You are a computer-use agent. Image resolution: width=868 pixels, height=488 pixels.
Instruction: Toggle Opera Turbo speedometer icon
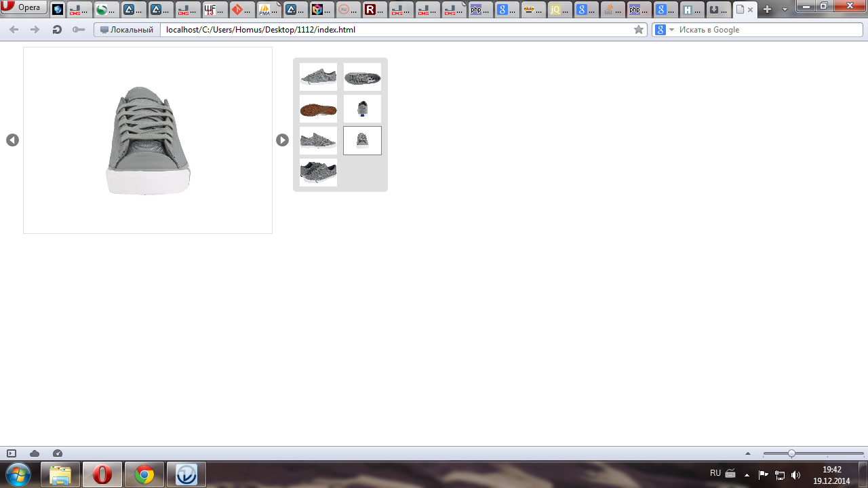point(58,453)
